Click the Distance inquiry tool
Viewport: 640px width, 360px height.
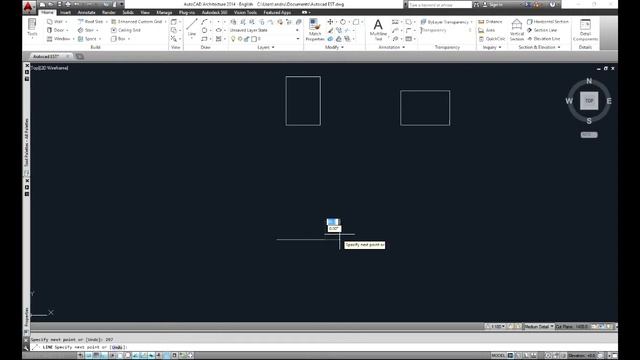coord(490,22)
